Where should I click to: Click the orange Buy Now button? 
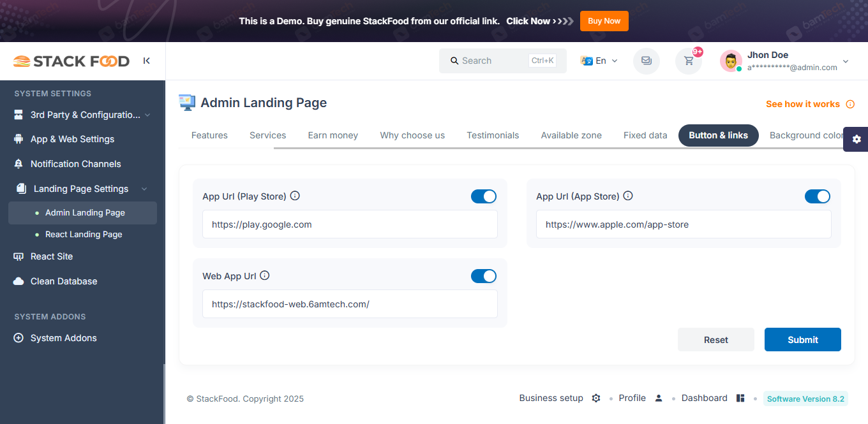tap(604, 21)
